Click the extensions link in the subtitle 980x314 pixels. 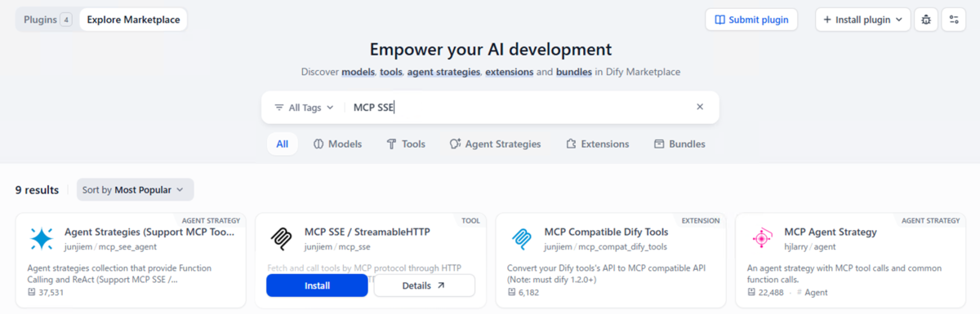510,72
